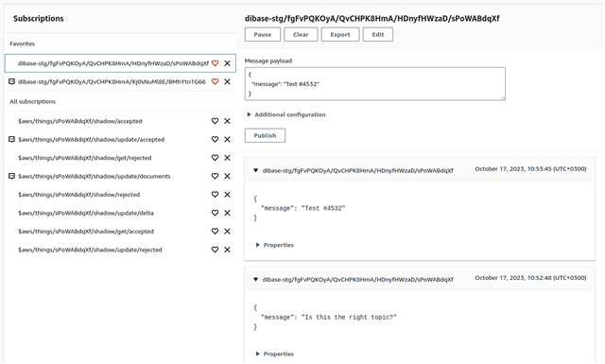Screen dimensions: 605x364
Task: Expand Properties of the Test #4532 message
Action: [x=275, y=245]
